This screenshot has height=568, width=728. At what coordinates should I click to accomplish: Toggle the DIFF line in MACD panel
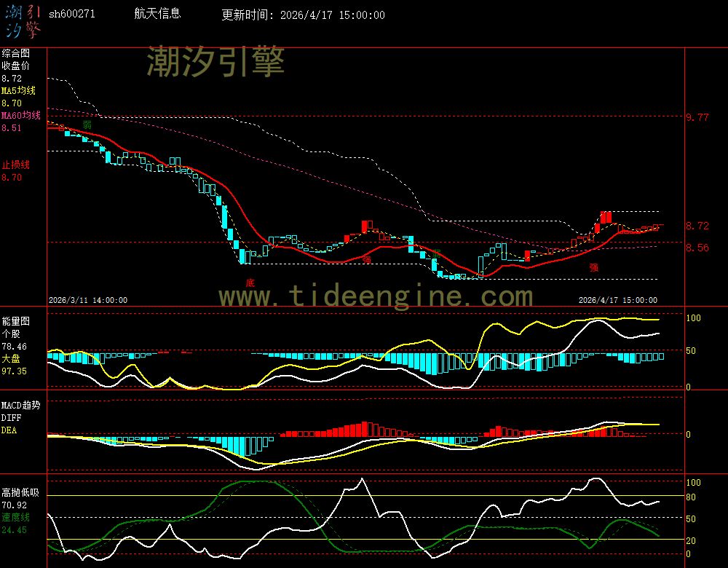pos(10,418)
